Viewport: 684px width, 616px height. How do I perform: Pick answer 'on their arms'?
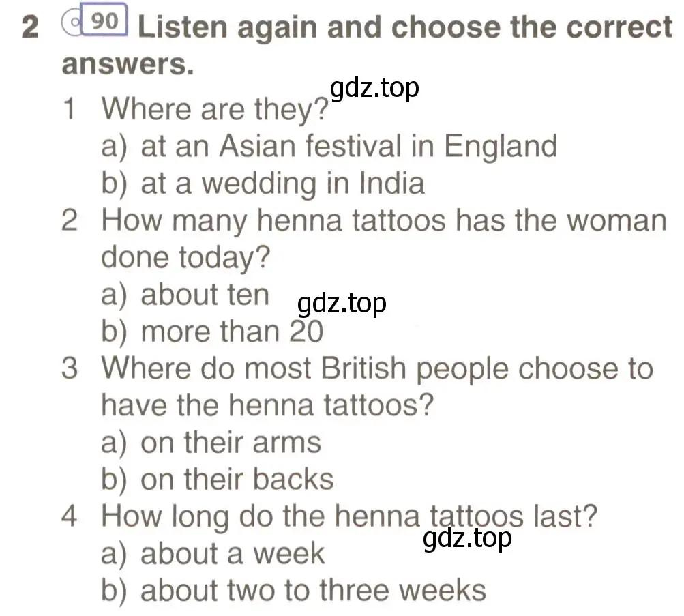tap(211, 443)
